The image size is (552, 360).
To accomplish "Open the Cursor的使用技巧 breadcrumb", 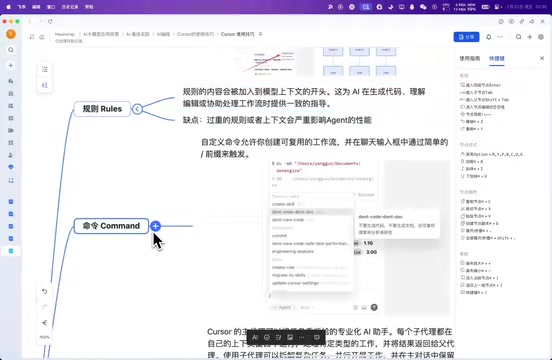I will tap(195, 34).
